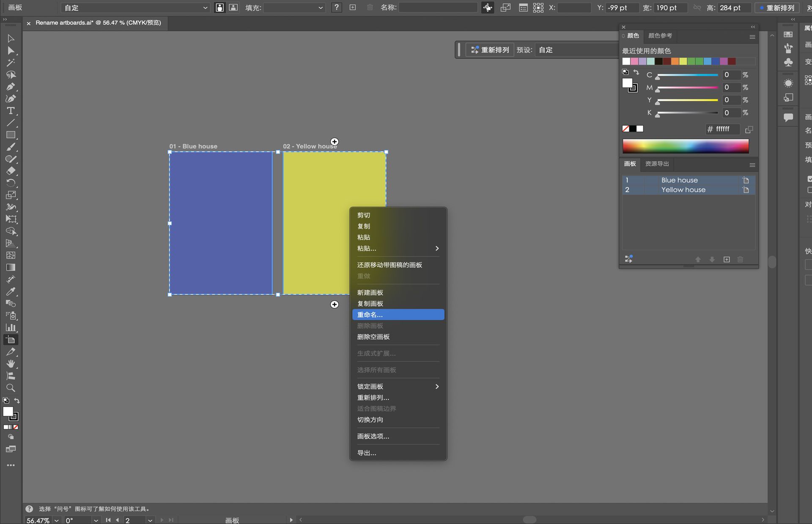Viewport: 812px width, 524px height.
Task: Select the Pen tool
Action: click(x=11, y=87)
